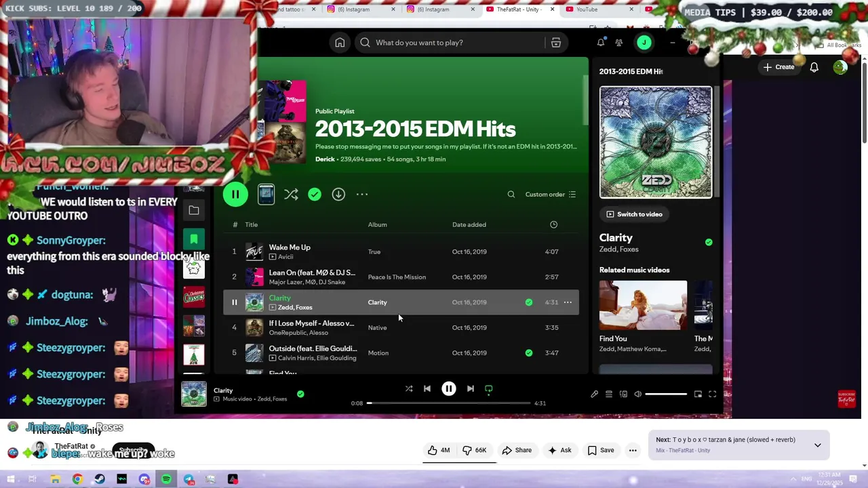Mute Spotify using the speaker icon
Viewport: 868px width, 488px height.
coord(637,394)
